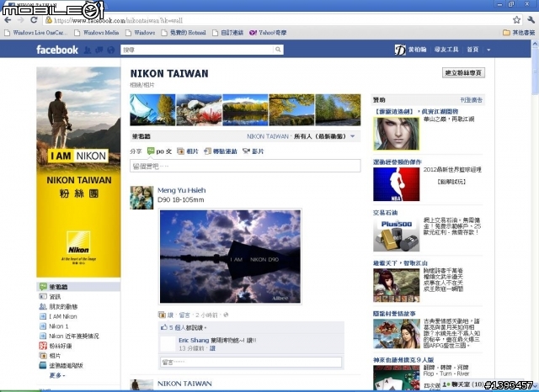539x392 pixels.
Task: Open the 免費的 Hotmail bookmark
Action: (184, 33)
